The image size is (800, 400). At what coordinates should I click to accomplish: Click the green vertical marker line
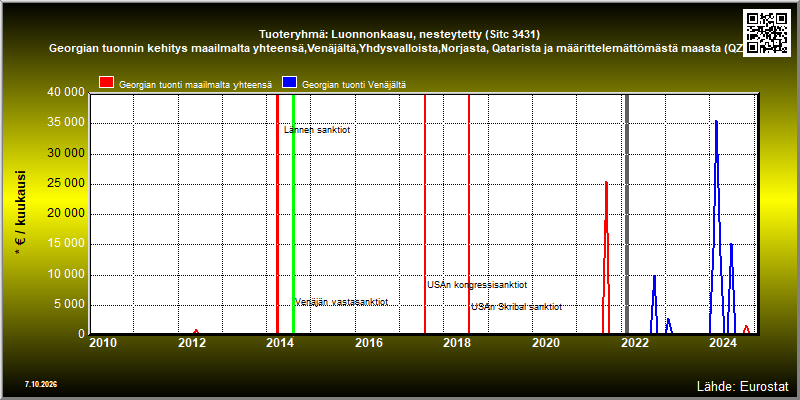tap(293, 214)
